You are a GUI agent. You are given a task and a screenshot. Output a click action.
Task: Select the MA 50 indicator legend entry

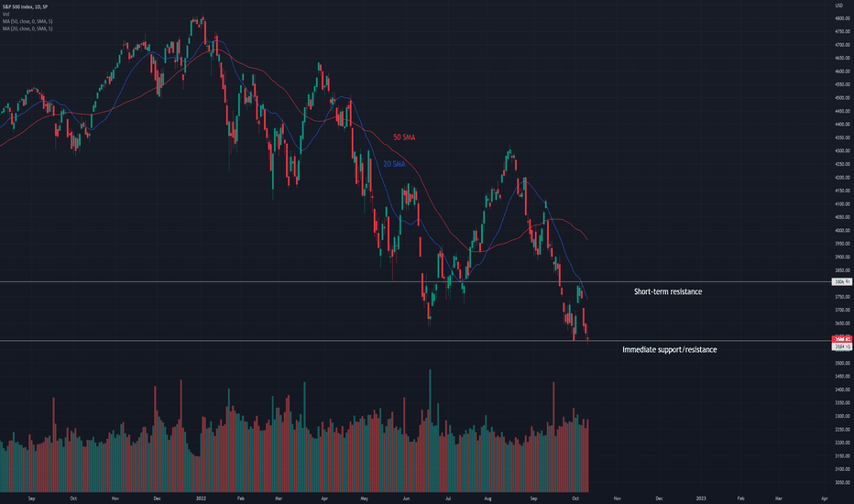(x=27, y=21)
